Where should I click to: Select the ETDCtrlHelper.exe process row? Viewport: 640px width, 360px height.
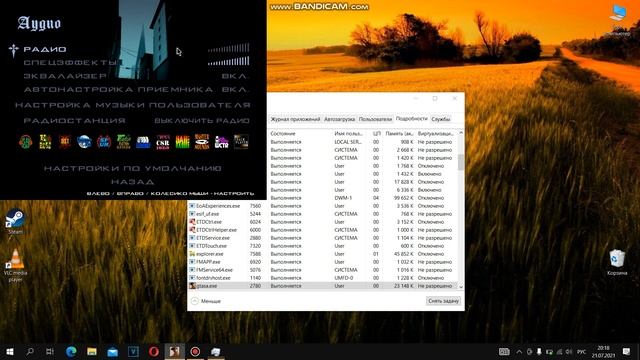tap(323, 230)
